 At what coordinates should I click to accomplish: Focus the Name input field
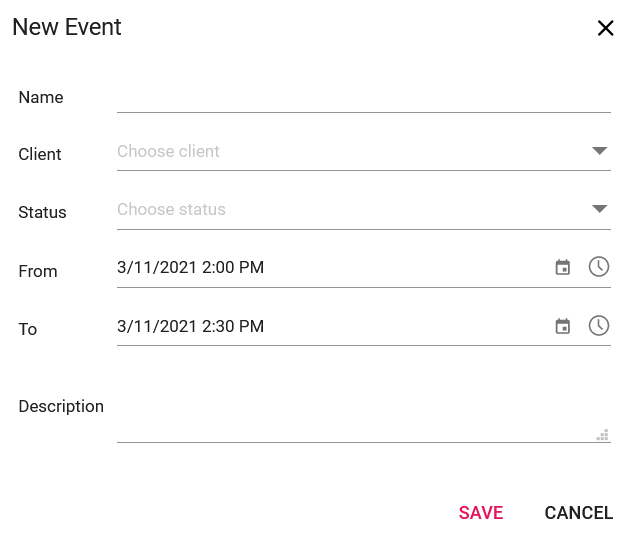pos(363,98)
